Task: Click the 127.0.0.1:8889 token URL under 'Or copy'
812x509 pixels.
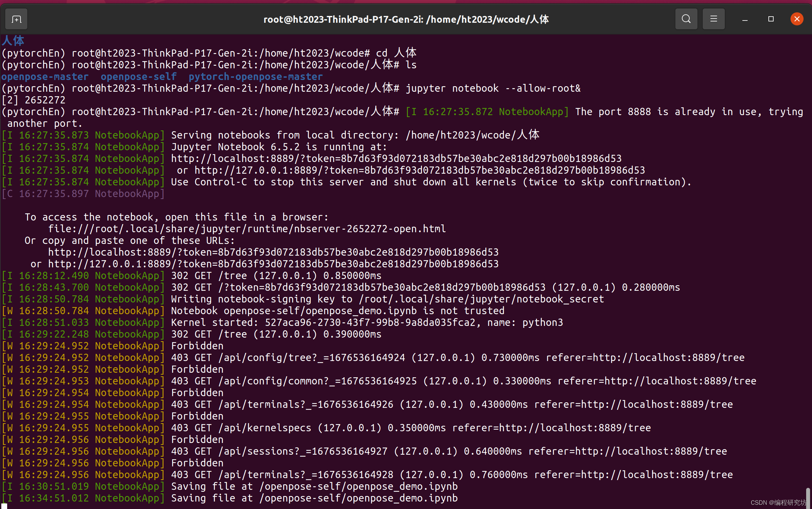Action: (273, 264)
